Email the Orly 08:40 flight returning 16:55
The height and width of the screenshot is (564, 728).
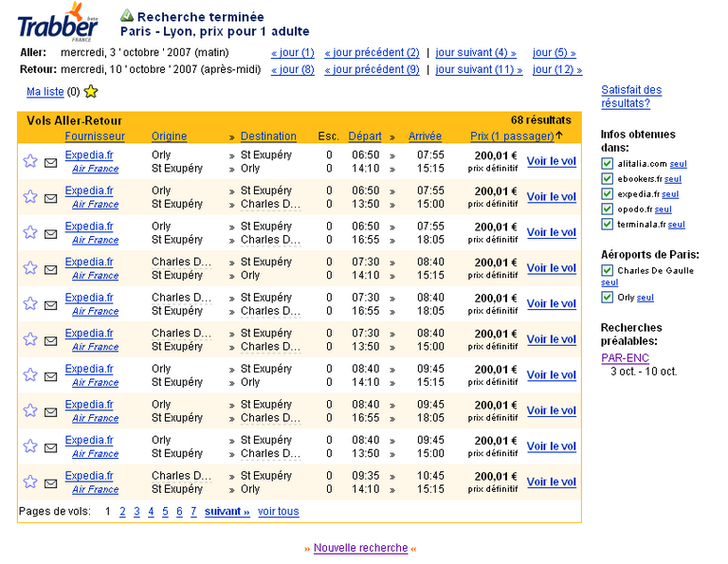coord(50,412)
